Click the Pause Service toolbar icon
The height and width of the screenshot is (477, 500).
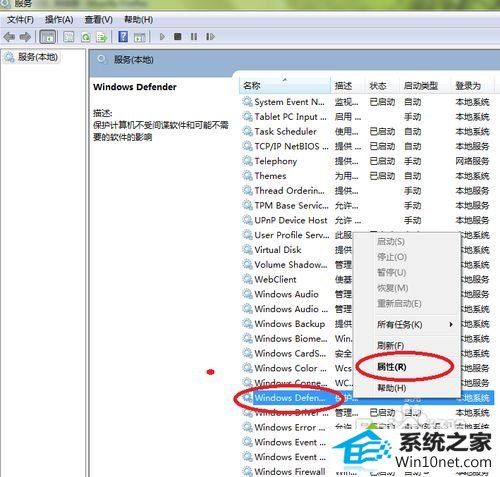tap(194, 36)
